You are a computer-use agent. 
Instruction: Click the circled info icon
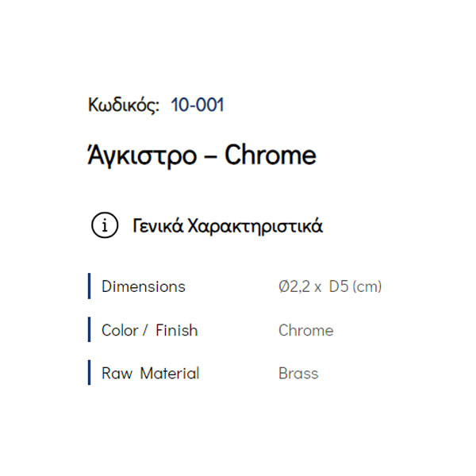point(105,225)
